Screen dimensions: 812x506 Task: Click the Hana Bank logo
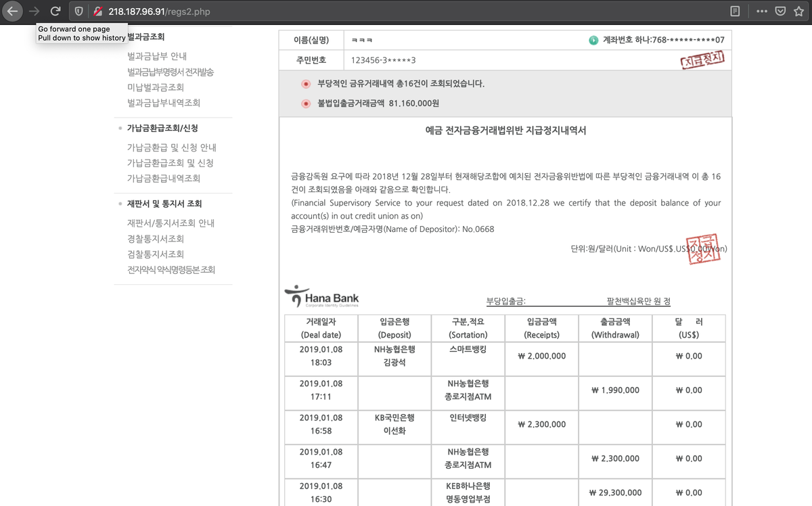point(321,298)
